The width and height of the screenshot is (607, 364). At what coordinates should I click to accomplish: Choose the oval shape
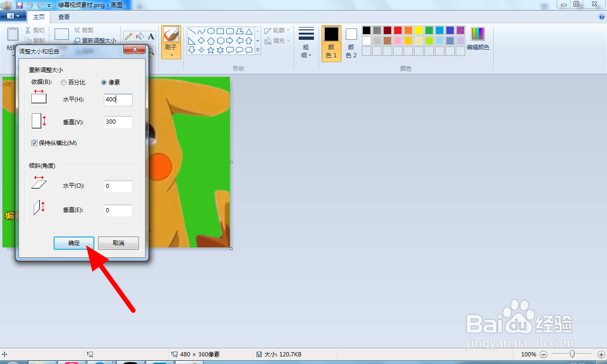(x=211, y=31)
